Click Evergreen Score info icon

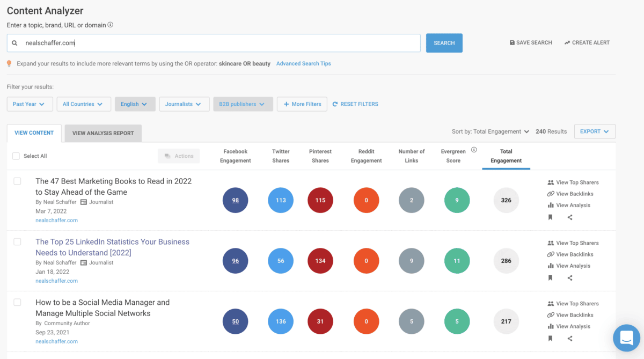point(474,150)
